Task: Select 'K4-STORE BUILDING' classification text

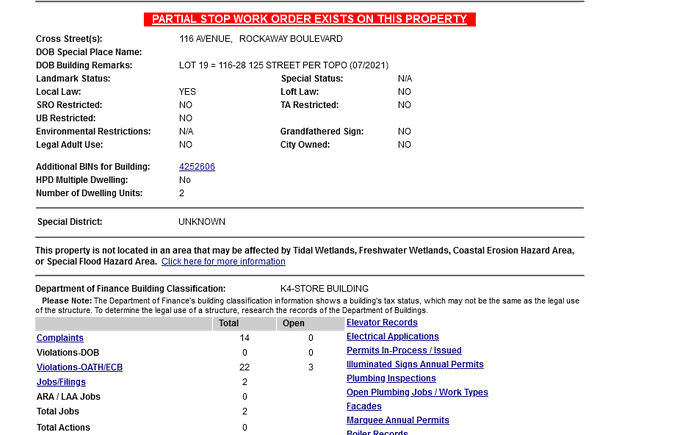Action: click(x=324, y=289)
